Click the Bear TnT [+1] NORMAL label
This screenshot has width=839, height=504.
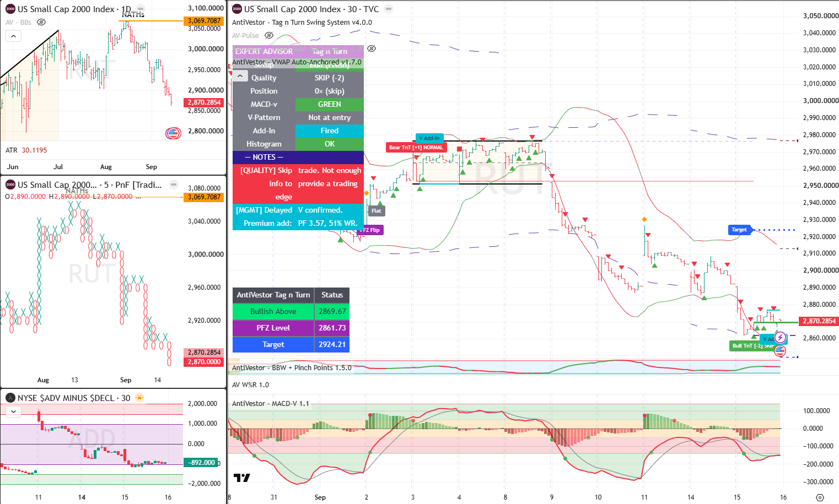(x=416, y=147)
